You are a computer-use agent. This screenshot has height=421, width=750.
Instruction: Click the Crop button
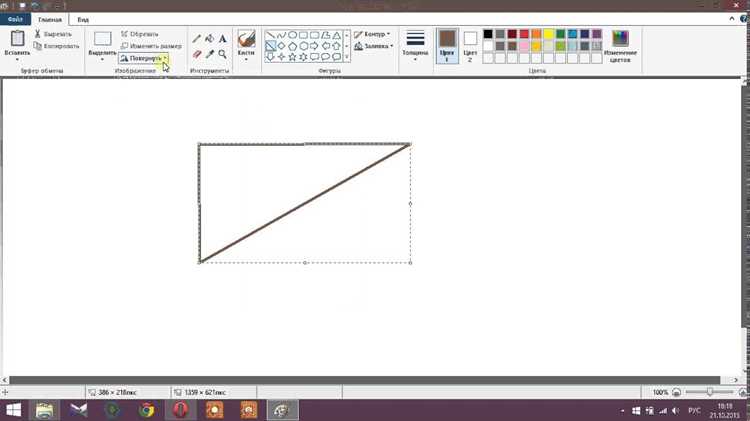140,34
